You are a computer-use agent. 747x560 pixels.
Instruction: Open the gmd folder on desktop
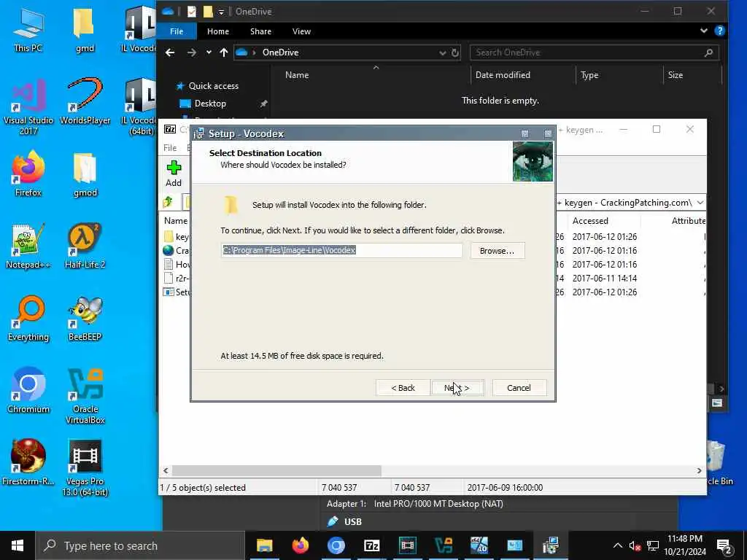point(85,29)
